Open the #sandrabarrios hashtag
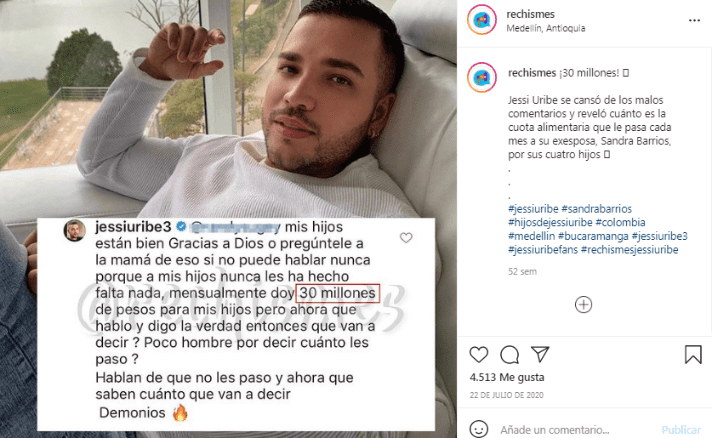The width and height of the screenshot is (712, 438). tap(597, 209)
